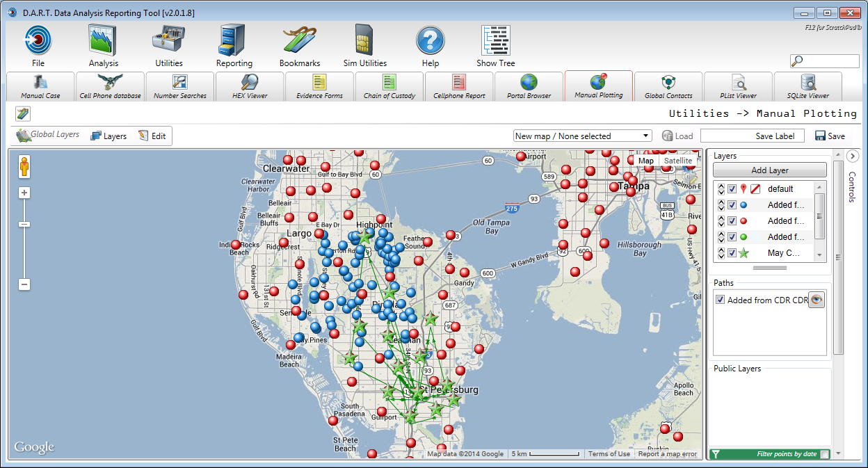The width and height of the screenshot is (868, 468).
Task: Toggle the green marker layer checkbox
Action: click(x=732, y=236)
